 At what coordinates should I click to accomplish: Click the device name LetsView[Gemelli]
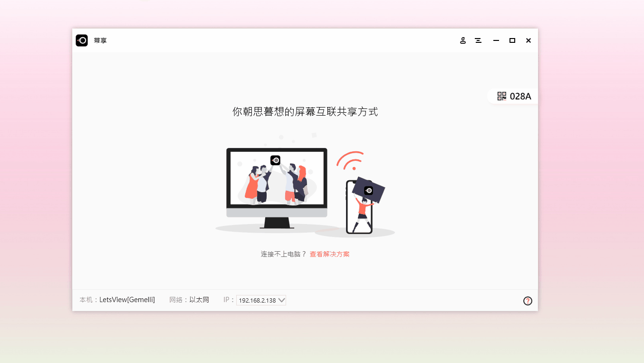(x=126, y=299)
